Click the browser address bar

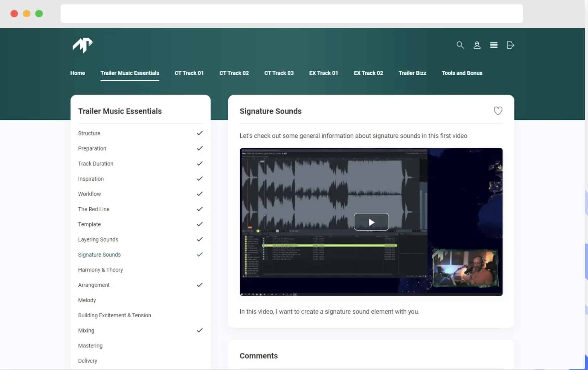click(292, 13)
